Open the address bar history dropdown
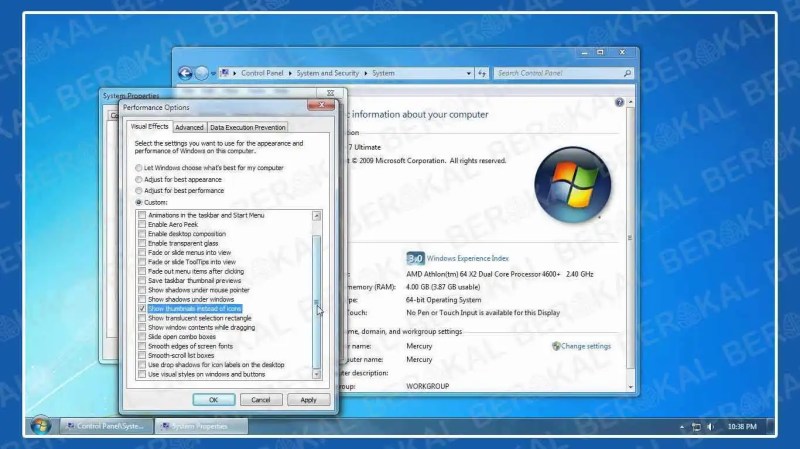 (x=468, y=73)
